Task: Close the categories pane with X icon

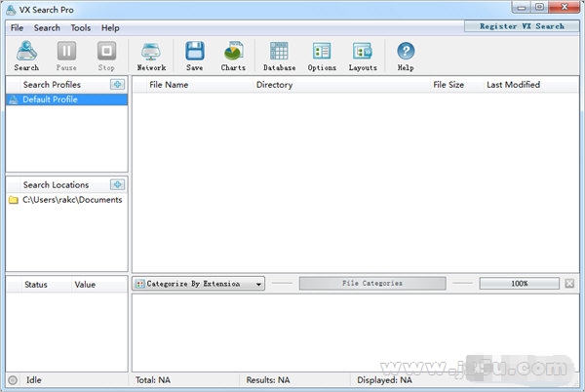Action: tap(569, 284)
